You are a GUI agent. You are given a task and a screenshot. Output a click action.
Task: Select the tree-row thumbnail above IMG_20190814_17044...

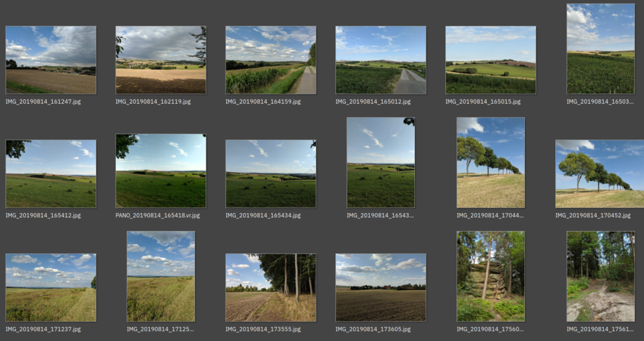pyautogui.click(x=491, y=163)
